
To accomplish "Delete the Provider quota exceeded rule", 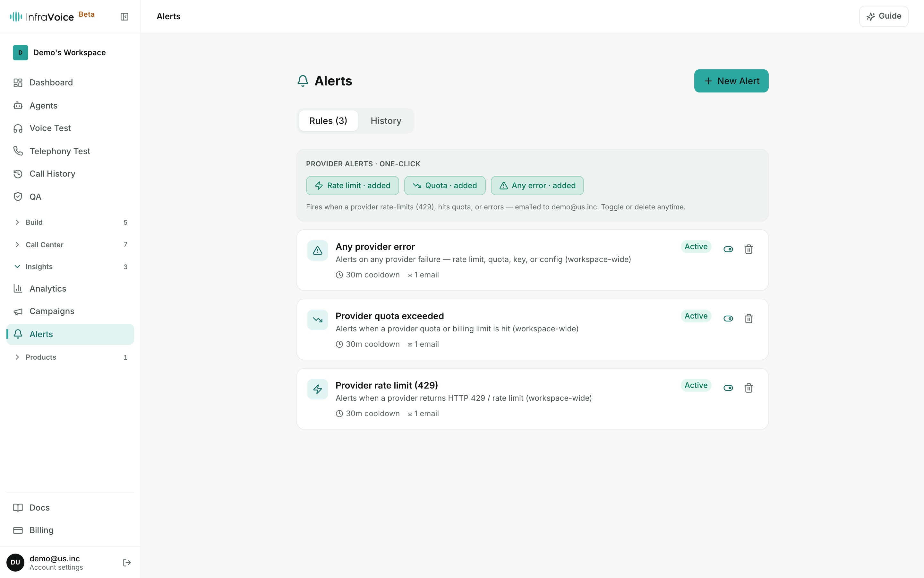I will [x=749, y=319].
